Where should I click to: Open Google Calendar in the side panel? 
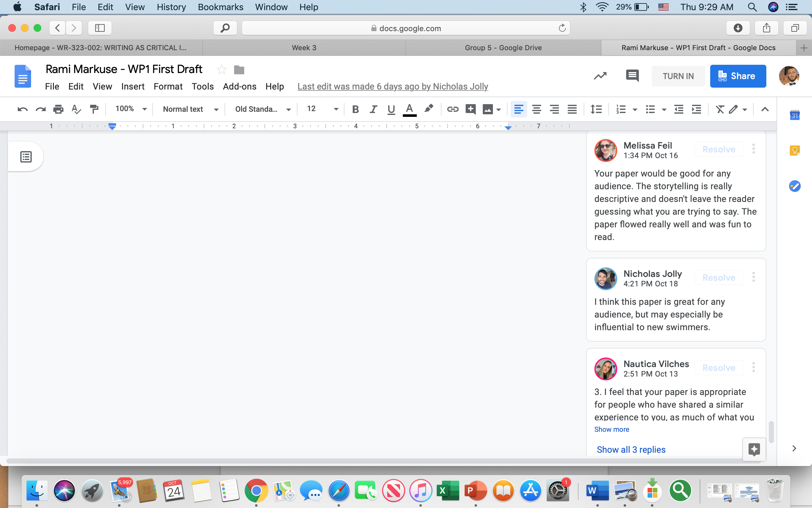(x=795, y=115)
